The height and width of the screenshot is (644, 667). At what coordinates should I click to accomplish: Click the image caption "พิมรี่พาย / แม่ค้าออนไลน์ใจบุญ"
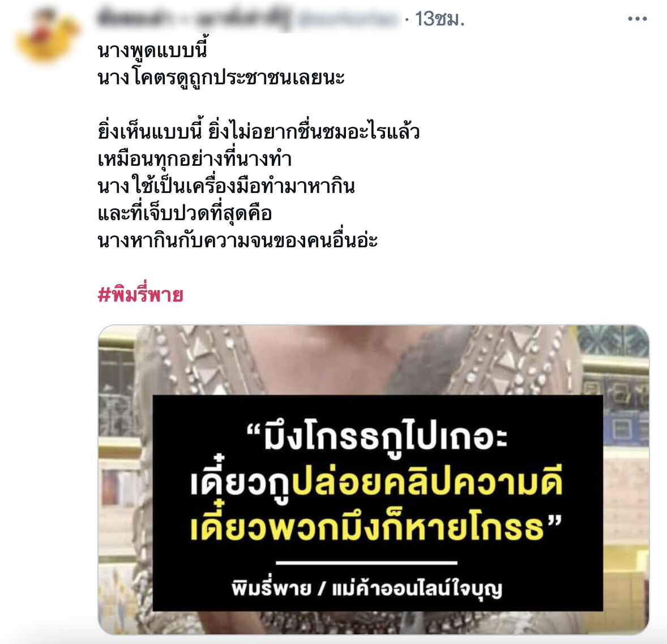tap(367, 589)
